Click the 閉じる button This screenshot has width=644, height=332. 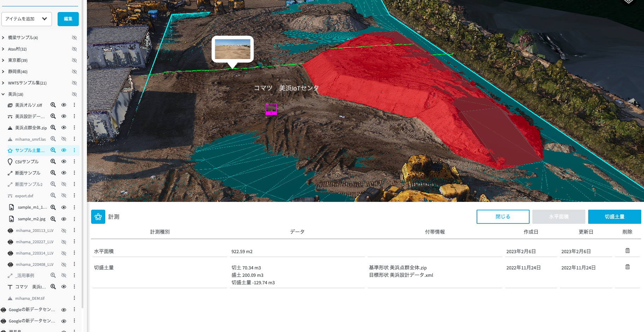pos(503,217)
